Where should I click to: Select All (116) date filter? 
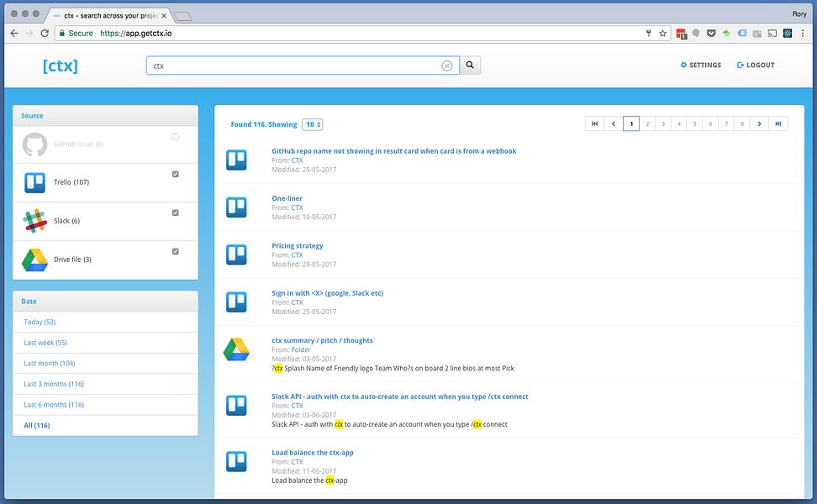[x=37, y=425]
